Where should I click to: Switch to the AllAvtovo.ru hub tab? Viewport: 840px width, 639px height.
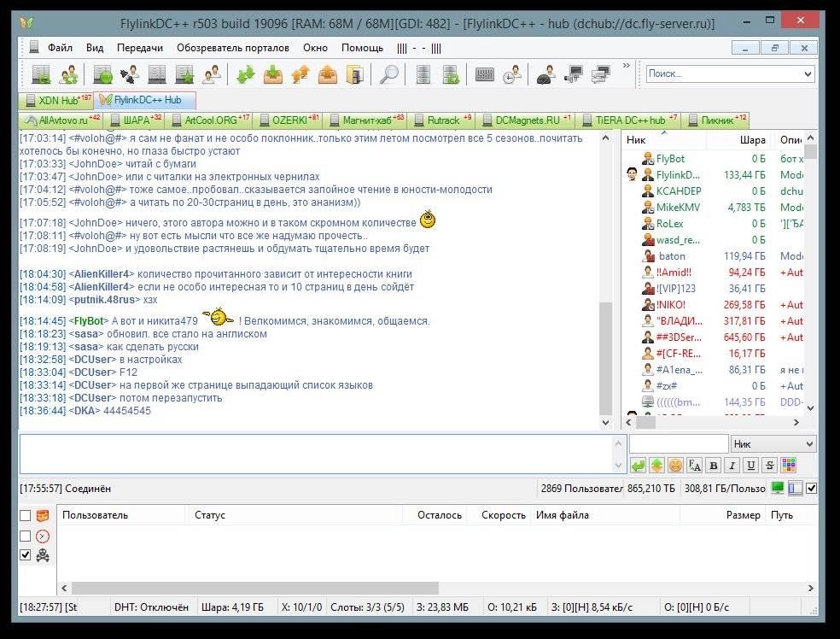pyautogui.click(x=61, y=120)
